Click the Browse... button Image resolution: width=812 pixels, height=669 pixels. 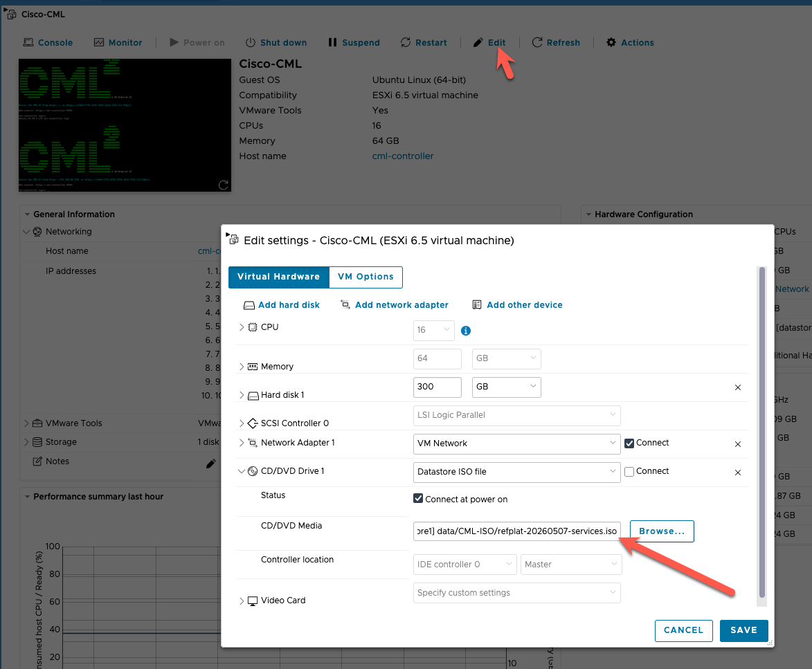point(662,531)
